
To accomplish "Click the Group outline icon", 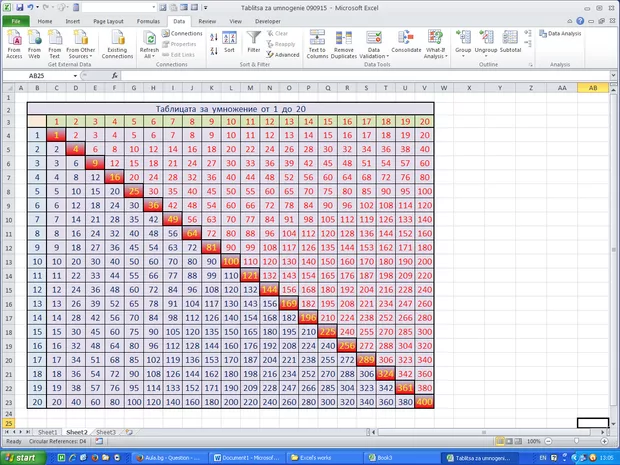I will pyautogui.click(x=463, y=44).
